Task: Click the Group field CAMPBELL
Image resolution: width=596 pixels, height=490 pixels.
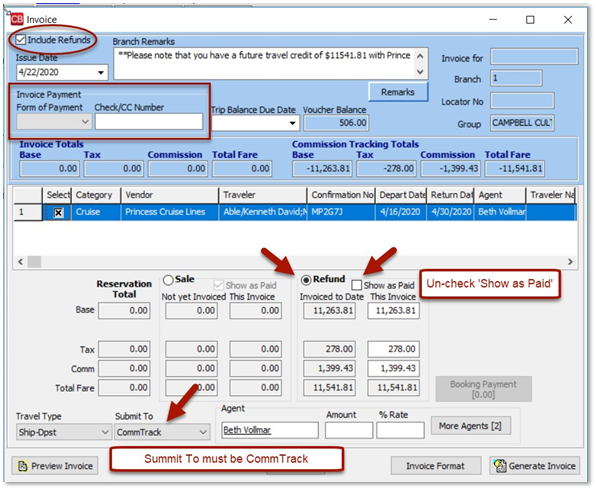Action: (522, 123)
